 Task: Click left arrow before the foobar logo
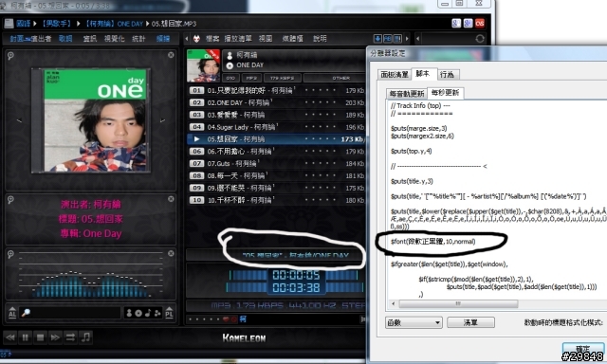(x=187, y=39)
